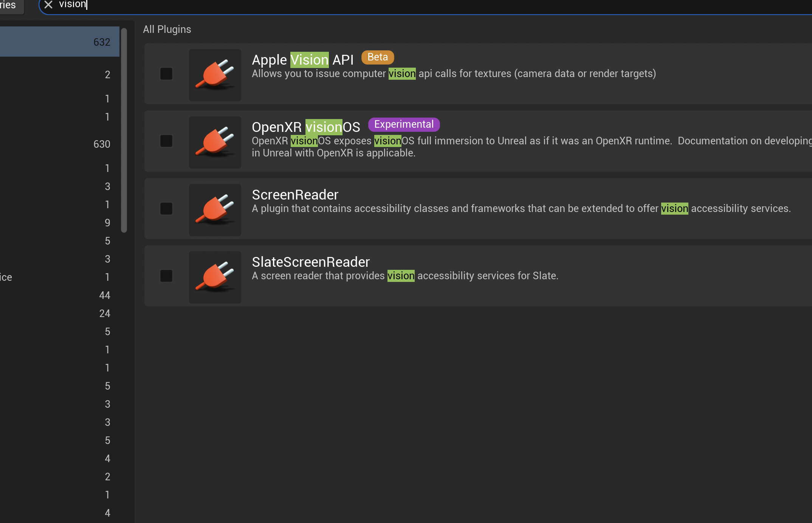Click the ScreenReader plugin title
Screen dimensions: 812x523
tap(295, 195)
